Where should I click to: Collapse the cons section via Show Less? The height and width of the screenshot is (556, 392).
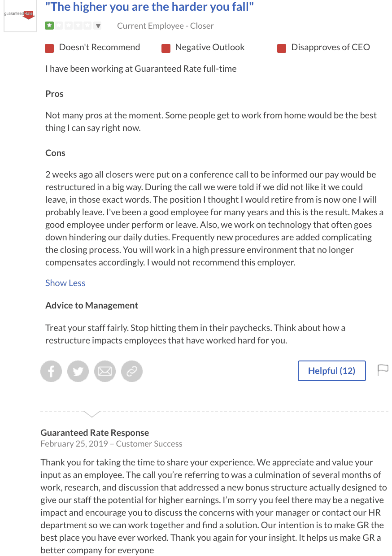tap(65, 283)
